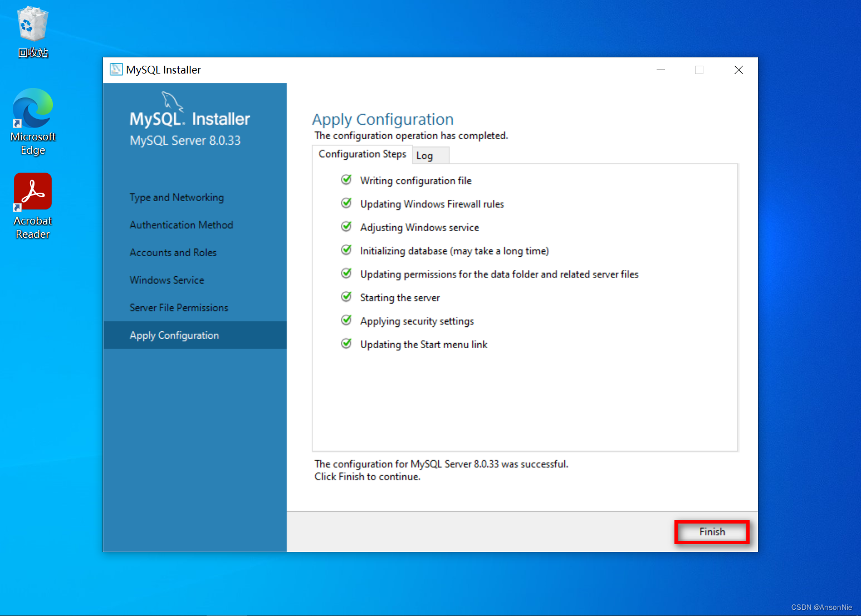Click the 'Click Finish to continue.' message
The image size is (861, 616).
[x=368, y=477]
